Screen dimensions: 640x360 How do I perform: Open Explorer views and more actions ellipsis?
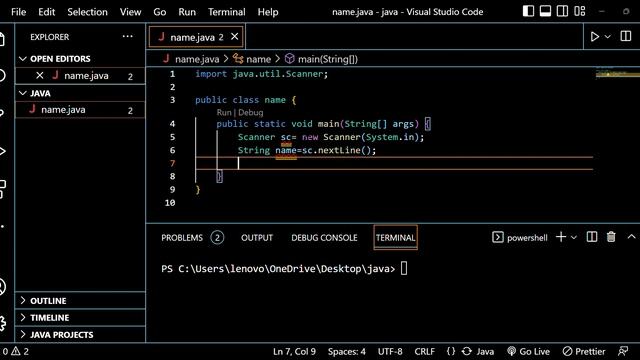coord(127,36)
